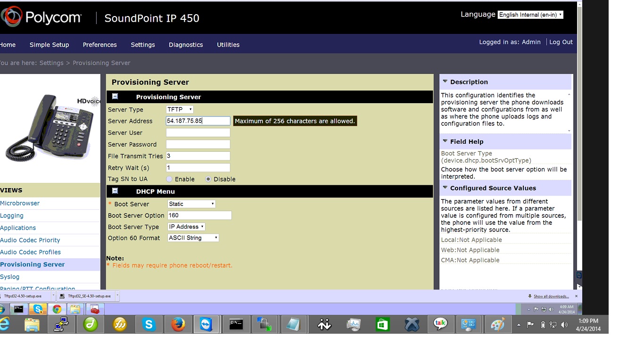Click the Boot Server Option field
Image resolution: width=644 pixels, height=362 pixels.
click(x=199, y=215)
